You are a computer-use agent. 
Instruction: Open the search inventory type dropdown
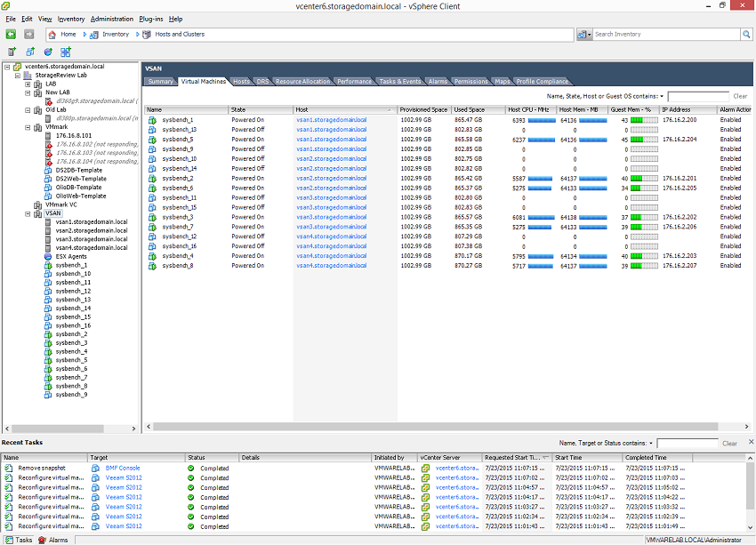click(584, 34)
